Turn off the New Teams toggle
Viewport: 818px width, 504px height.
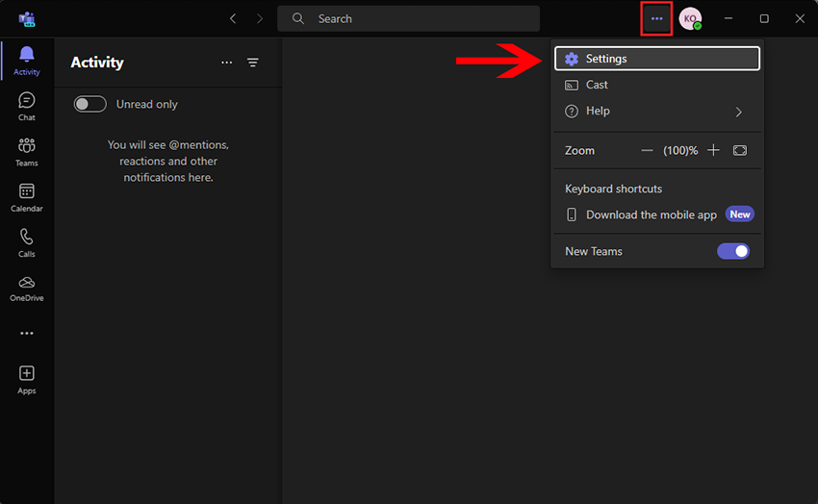click(x=733, y=251)
